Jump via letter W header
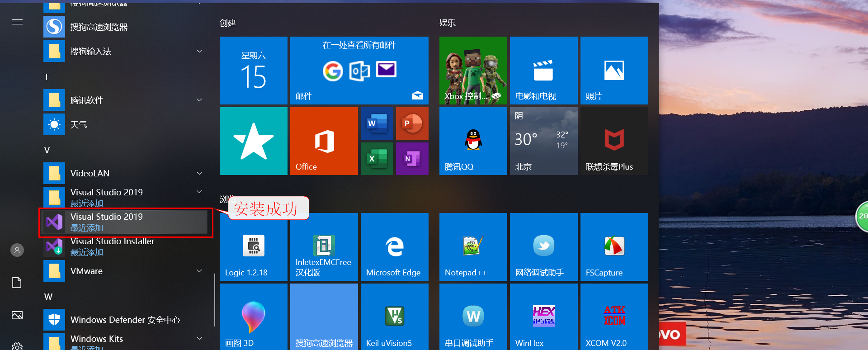The image size is (868, 350). tap(48, 297)
